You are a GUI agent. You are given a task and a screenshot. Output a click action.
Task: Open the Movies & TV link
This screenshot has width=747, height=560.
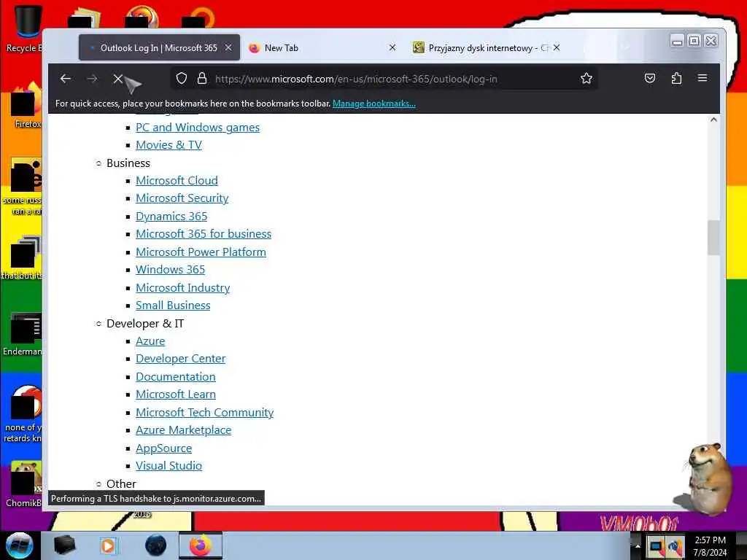tap(169, 145)
